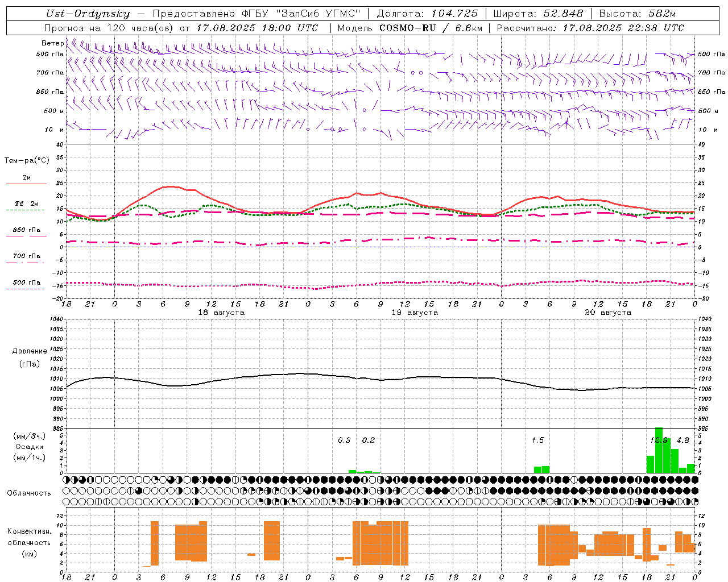Viewport: 728px width, 582px height.
Task: Click the 19 августа date label
Action: pos(415,313)
